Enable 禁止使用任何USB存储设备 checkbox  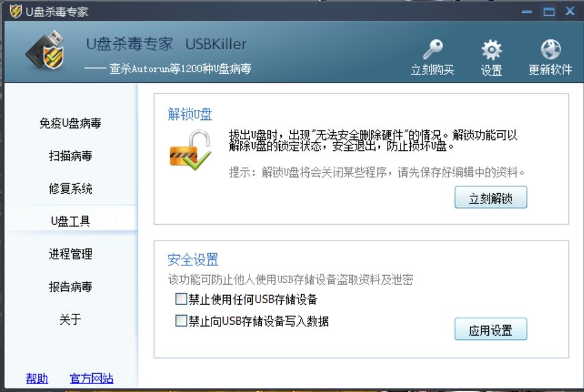tap(181, 299)
